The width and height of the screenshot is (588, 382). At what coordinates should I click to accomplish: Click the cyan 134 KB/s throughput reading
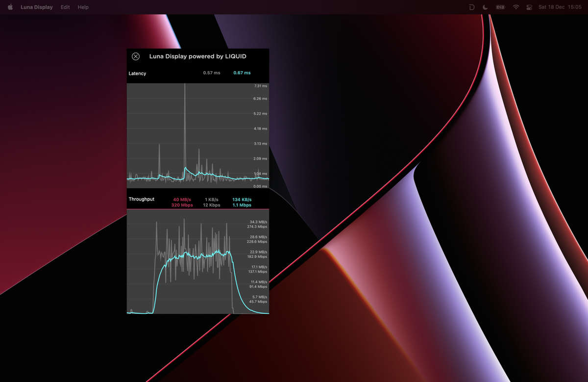(242, 200)
